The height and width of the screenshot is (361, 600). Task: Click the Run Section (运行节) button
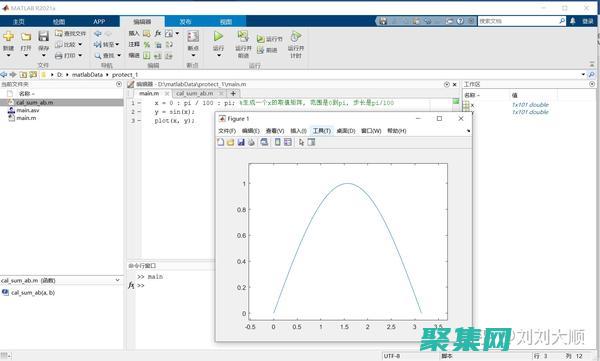coord(269,39)
